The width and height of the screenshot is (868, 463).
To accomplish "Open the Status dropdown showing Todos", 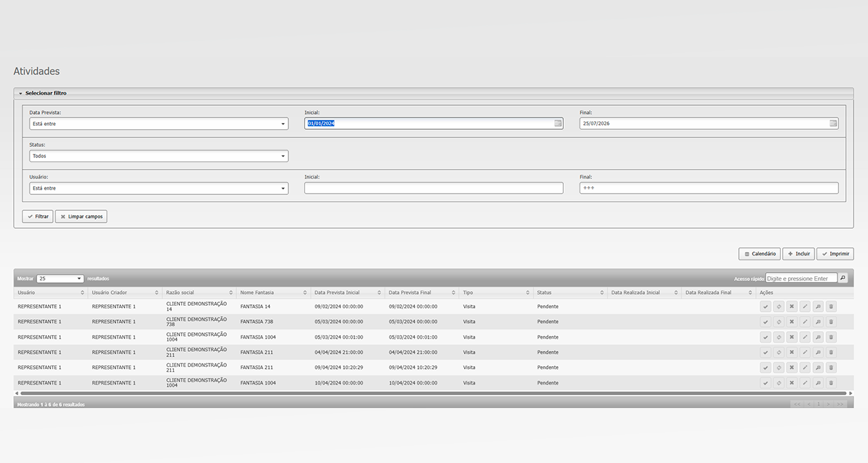I will 159,156.
